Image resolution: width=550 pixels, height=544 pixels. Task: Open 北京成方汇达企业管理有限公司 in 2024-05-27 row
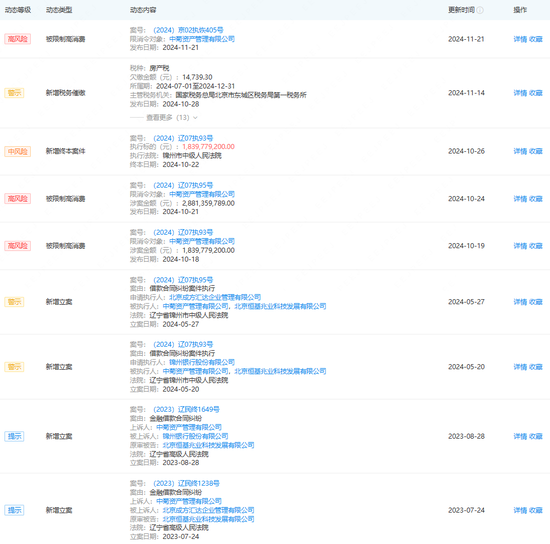(x=215, y=297)
